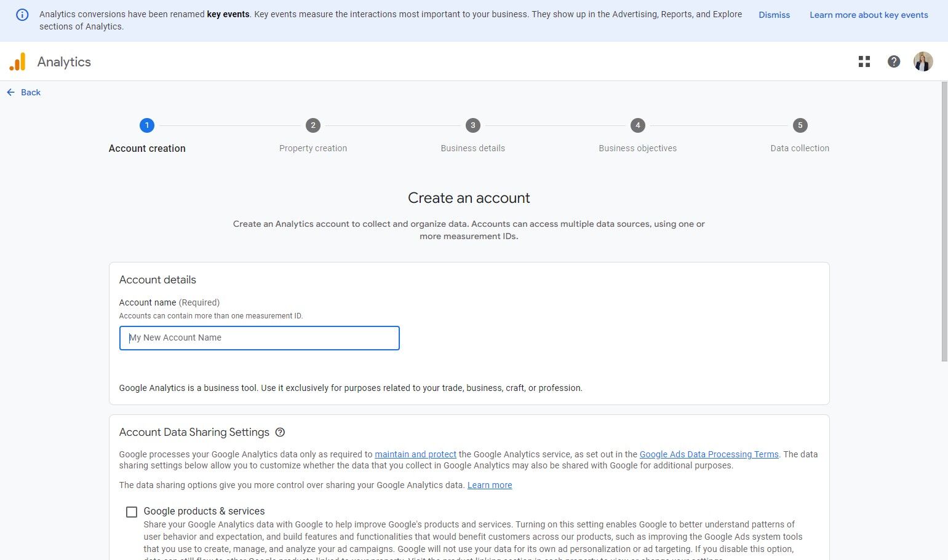Click the Back arrow icon

(11, 92)
